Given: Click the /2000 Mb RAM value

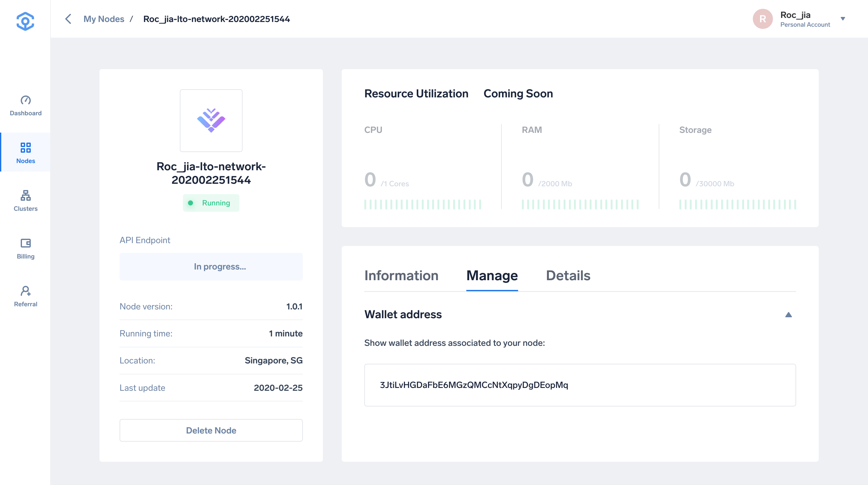Looking at the screenshot, I should [x=555, y=184].
